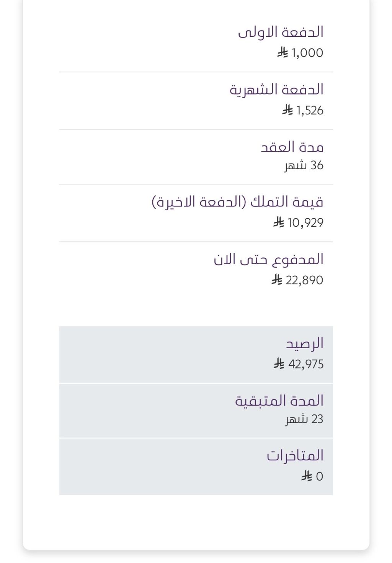392x563 pixels.
Task: Tap the 42,975 balance amount
Action: tap(306, 364)
